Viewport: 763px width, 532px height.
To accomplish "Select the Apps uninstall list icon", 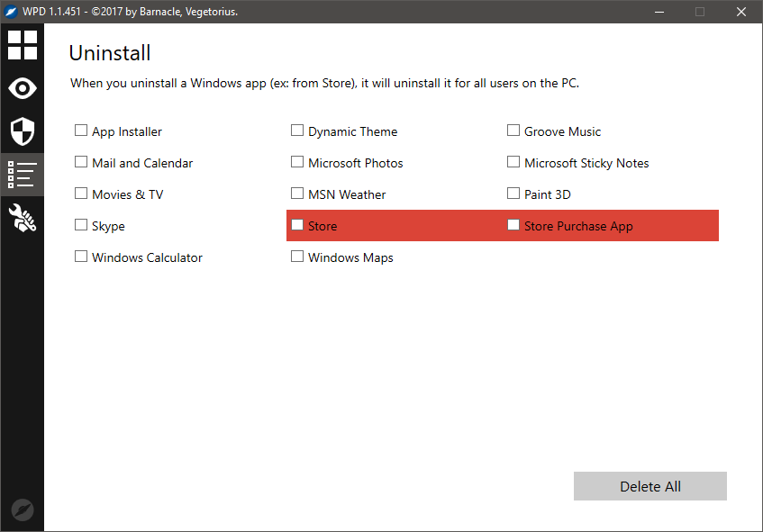I will click(x=23, y=175).
